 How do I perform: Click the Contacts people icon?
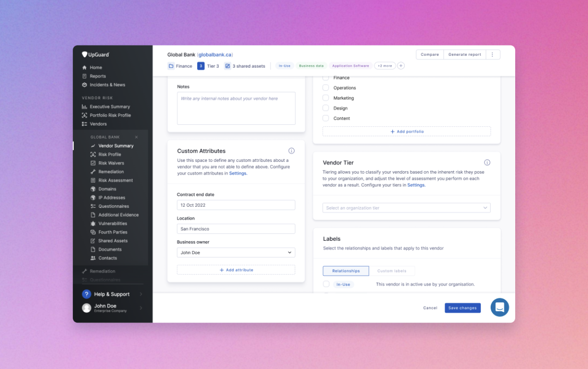pos(93,258)
